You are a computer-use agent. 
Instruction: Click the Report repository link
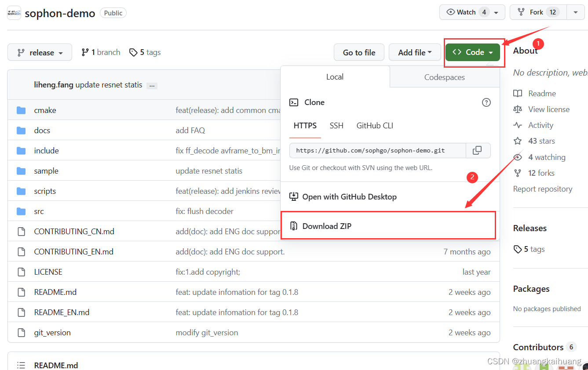[x=543, y=189]
